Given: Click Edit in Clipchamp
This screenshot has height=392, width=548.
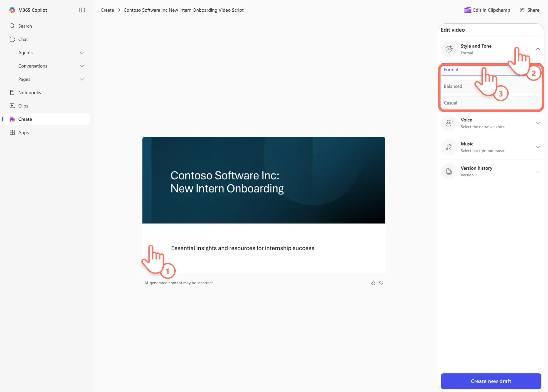Looking at the screenshot, I should click(x=487, y=10).
